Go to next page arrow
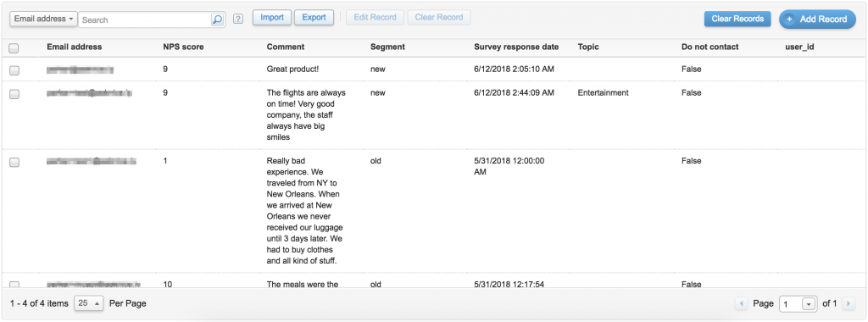Screen dimensions: 868x322 click(x=848, y=303)
